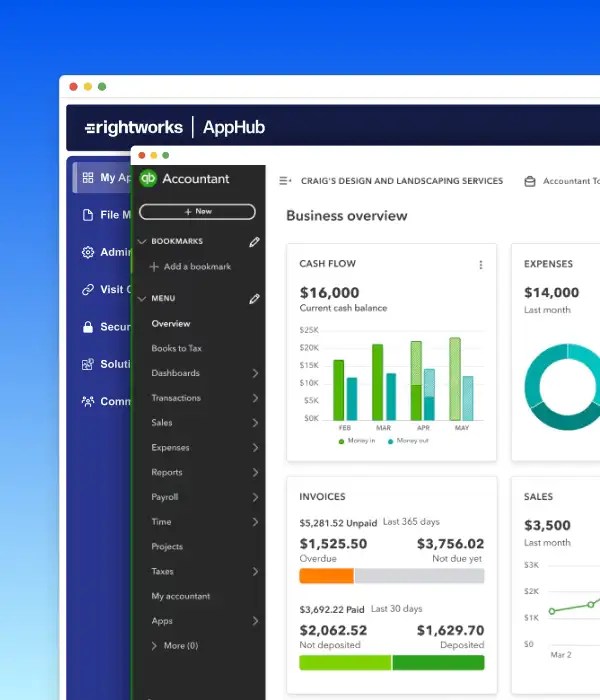Expand the Payroll submenu arrow

255,497
